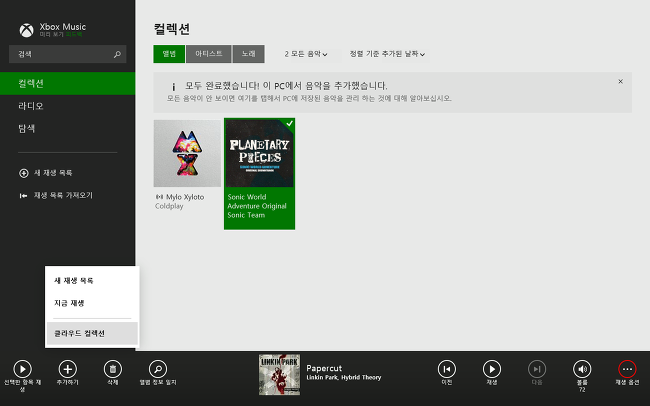The width and height of the screenshot is (650, 406).
Task: Click the 앨범 정보 일치 search icon
Action: pyautogui.click(x=158, y=369)
